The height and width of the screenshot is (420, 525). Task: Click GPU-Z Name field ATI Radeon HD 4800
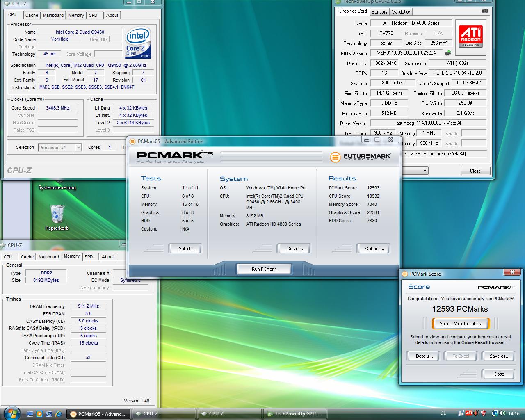(x=411, y=23)
